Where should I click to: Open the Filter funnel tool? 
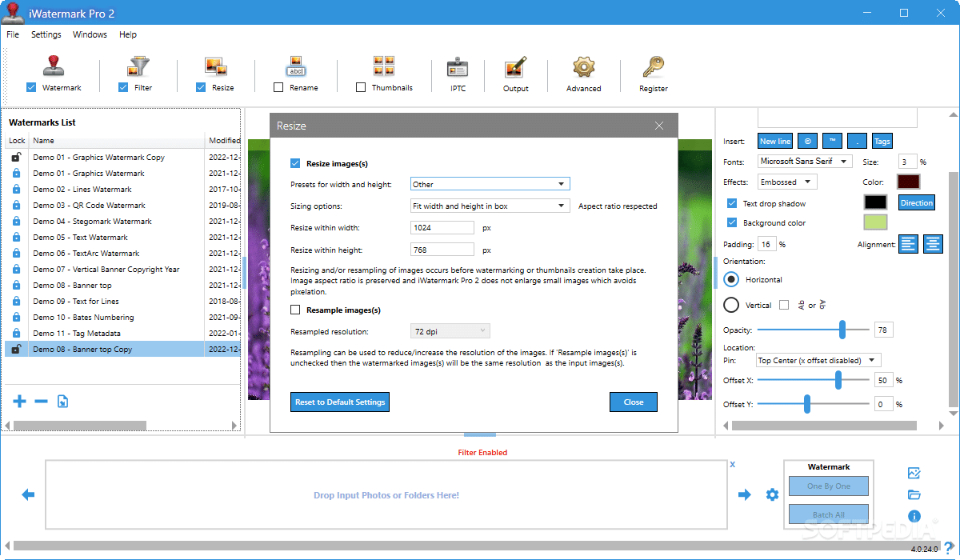pos(137,66)
